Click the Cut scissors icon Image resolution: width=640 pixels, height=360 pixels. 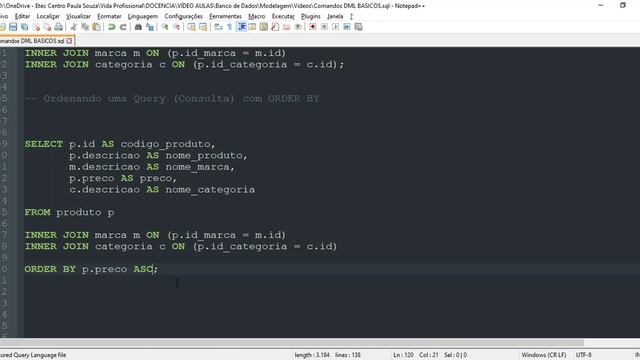point(73,27)
